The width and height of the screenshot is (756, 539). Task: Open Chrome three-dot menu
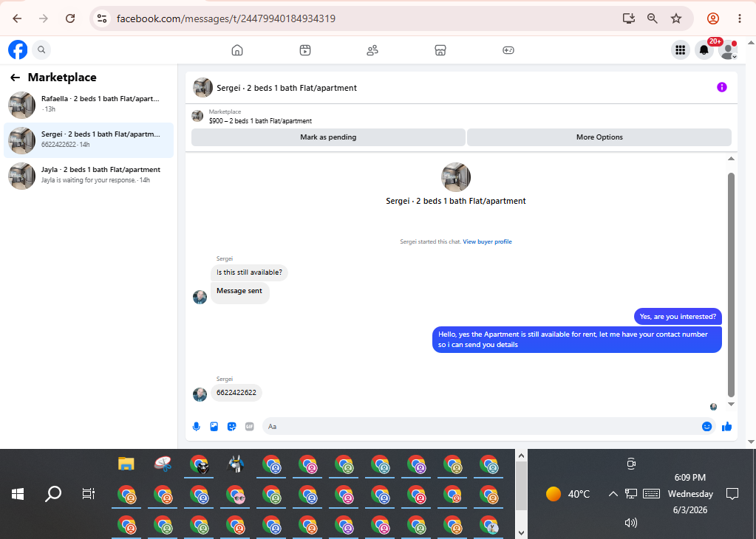[740, 18]
